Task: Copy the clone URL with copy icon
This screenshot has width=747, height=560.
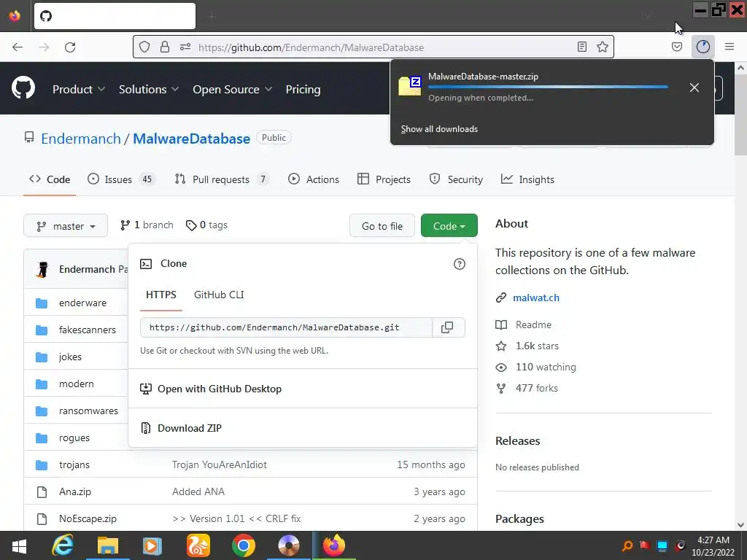Action: click(447, 327)
